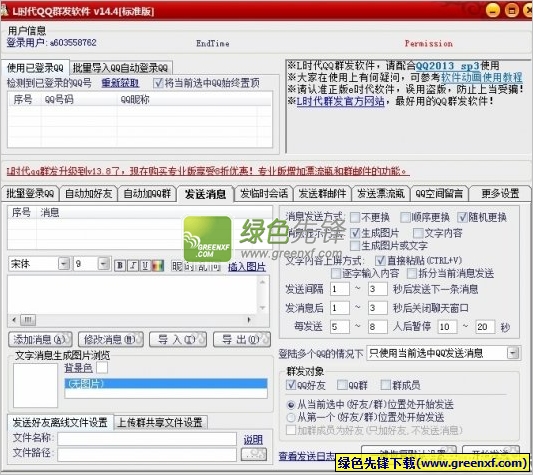Image resolution: width=533 pixels, height=475 pixels.
Task: Toggle bold text formatting button
Action: (x=120, y=265)
